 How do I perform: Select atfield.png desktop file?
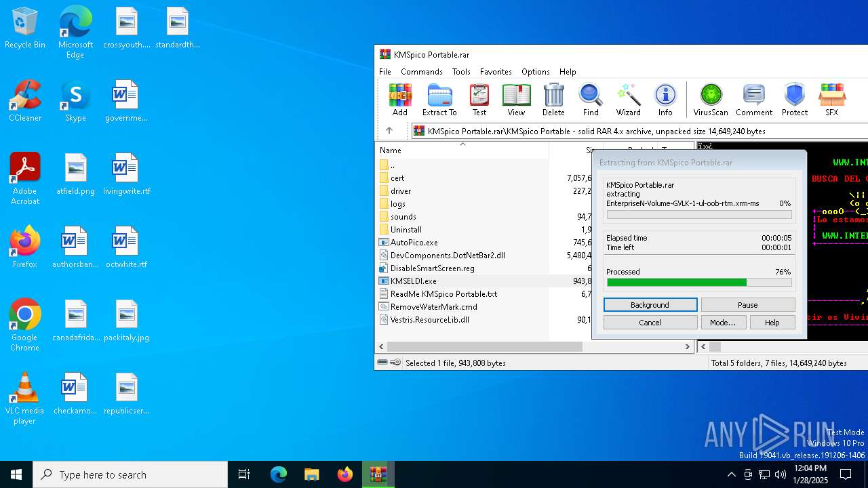75,175
